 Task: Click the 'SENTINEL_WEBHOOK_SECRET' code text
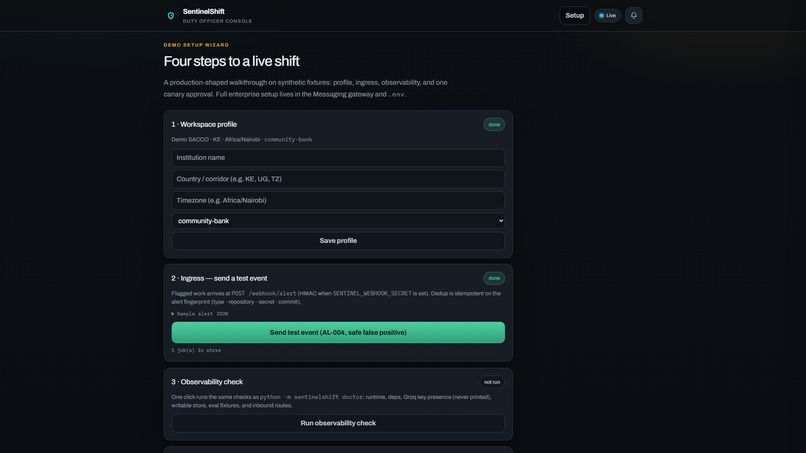[x=372, y=294]
